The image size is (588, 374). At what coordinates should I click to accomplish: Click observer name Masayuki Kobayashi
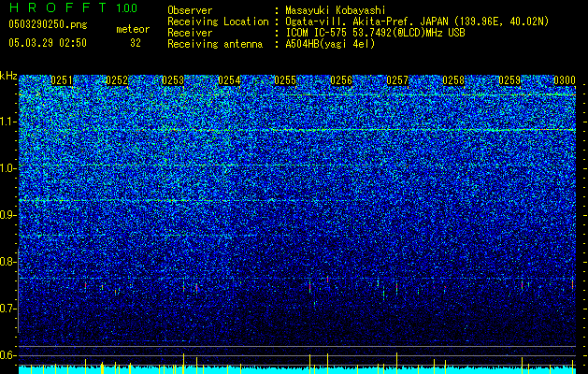coord(335,10)
